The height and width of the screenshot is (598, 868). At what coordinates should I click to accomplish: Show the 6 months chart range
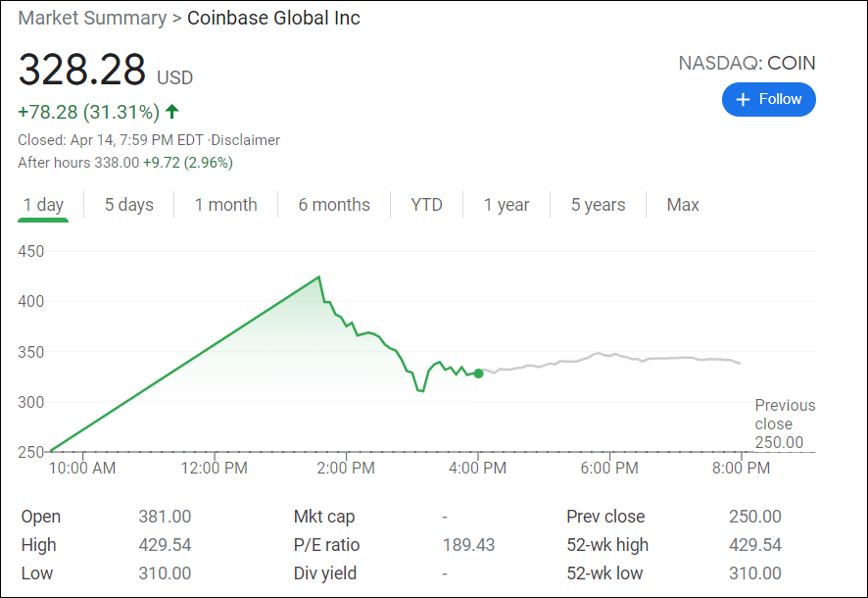(x=334, y=205)
